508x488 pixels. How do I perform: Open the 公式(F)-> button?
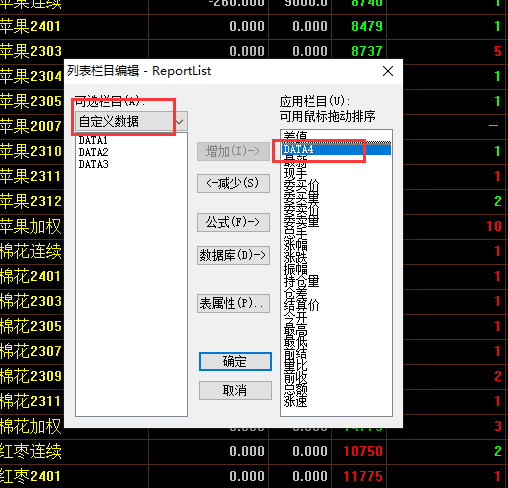(x=233, y=222)
